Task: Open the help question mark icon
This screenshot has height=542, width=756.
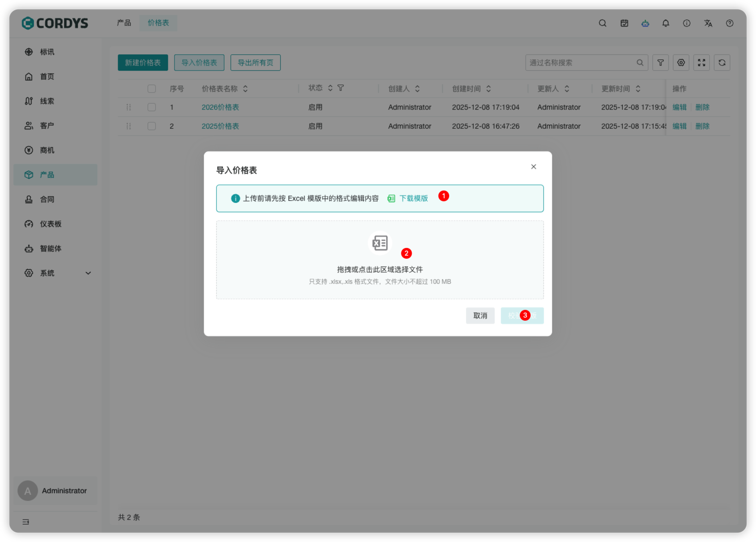Action: pyautogui.click(x=729, y=23)
